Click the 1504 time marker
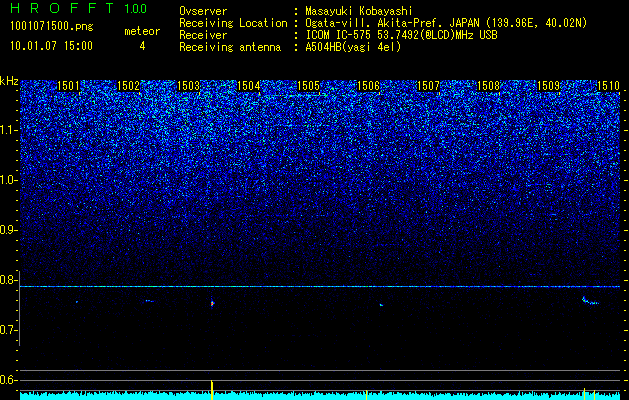629x400 pixels. point(249,86)
